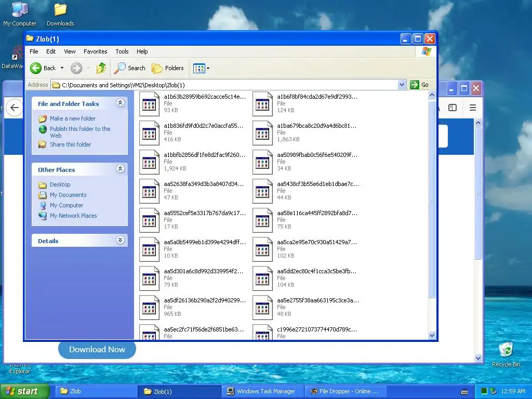The image size is (532, 399).
Task: Select file icon a1bbfb2856df1fe8d2fac9f260
Action: point(149,162)
